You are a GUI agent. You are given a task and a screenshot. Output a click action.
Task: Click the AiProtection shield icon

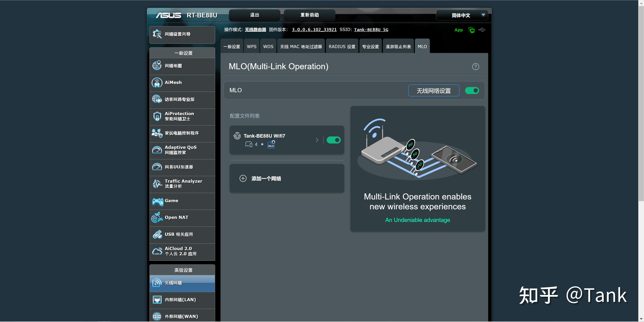click(x=157, y=116)
